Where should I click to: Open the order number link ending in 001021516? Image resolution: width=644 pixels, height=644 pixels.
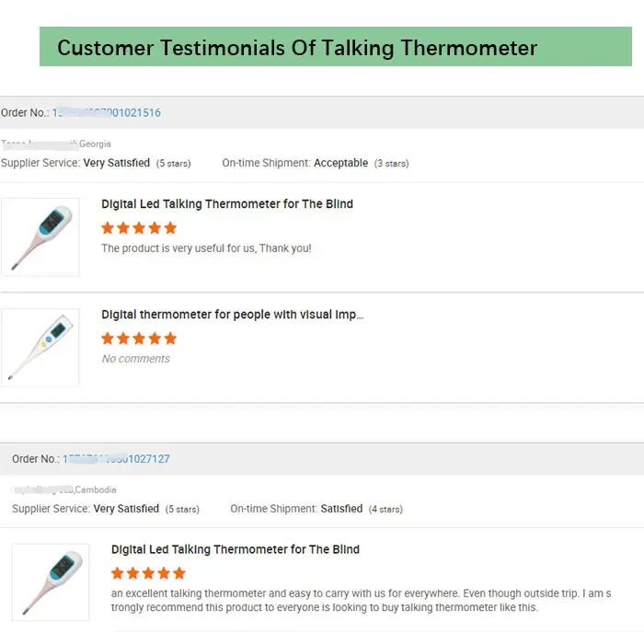click(106, 113)
